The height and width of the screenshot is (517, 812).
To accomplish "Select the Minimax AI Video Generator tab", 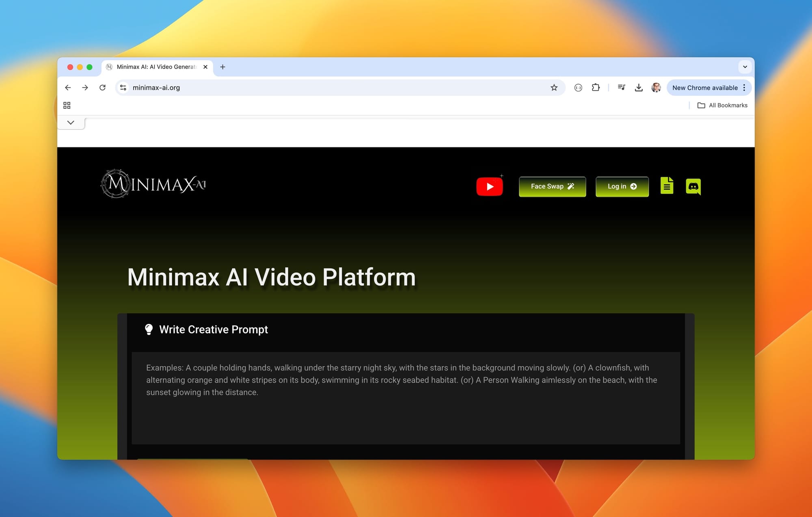I will pos(157,67).
